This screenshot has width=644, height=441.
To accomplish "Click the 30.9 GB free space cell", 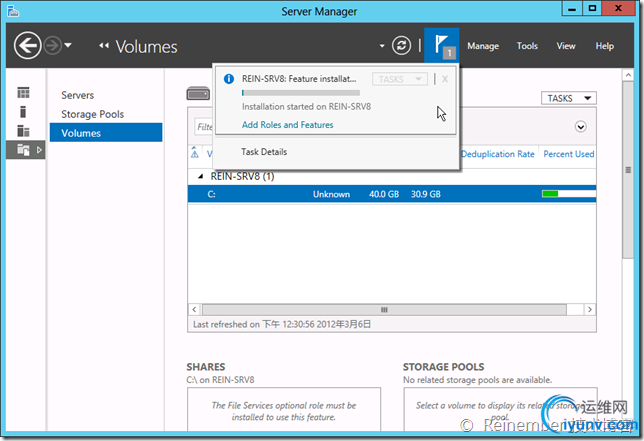I will (x=426, y=194).
